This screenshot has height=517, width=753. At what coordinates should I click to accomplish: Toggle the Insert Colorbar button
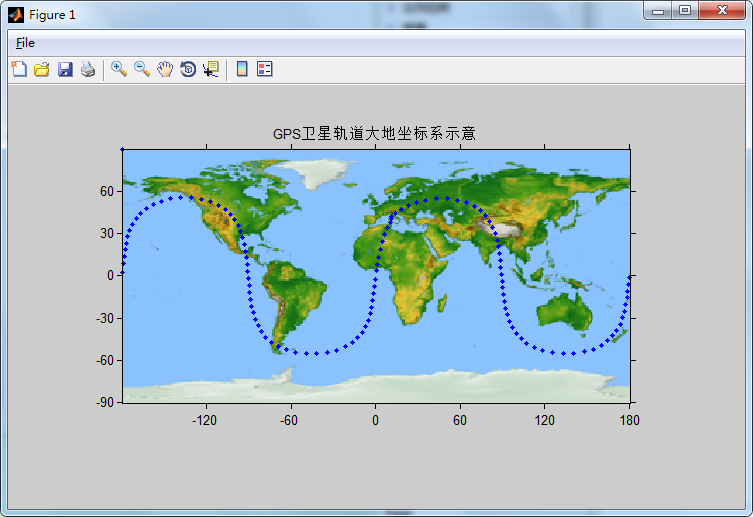tap(242, 69)
